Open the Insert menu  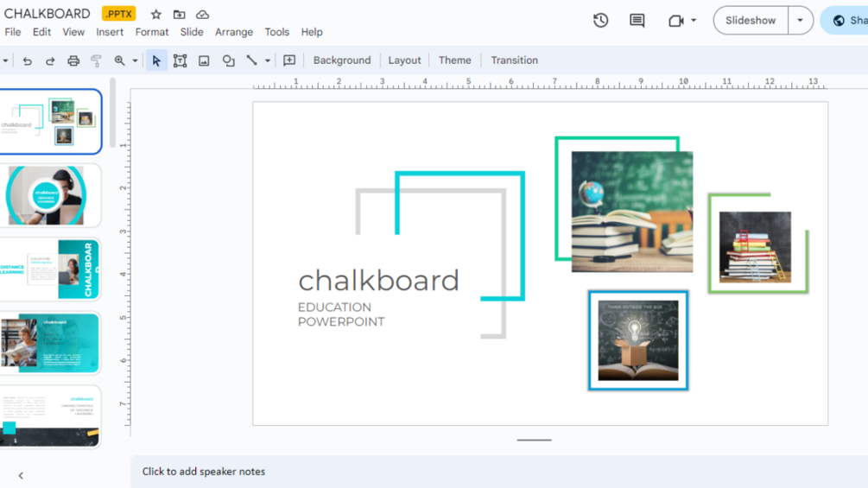coord(110,32)
